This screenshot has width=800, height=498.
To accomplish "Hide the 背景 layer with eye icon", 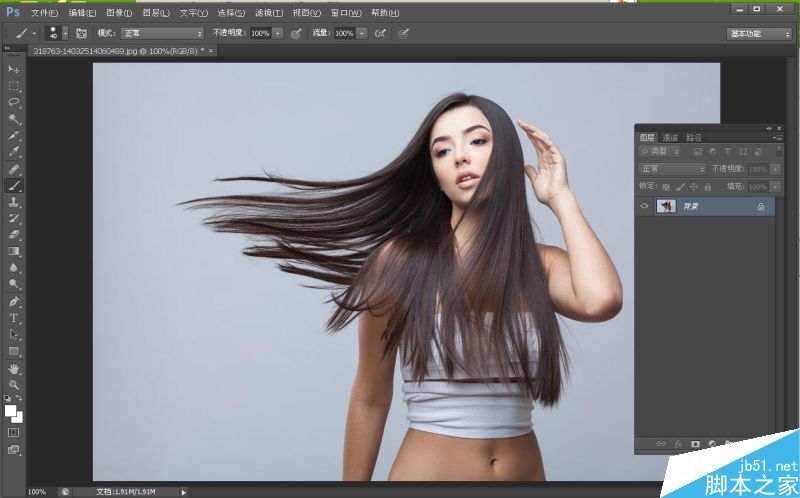I will pos(645,206).
